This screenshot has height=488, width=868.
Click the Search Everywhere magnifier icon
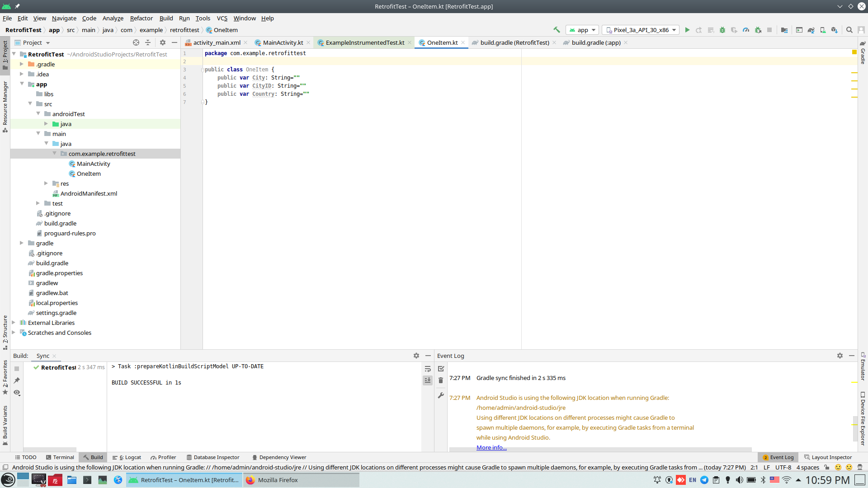pyautogui.click(x=849, y=30)
